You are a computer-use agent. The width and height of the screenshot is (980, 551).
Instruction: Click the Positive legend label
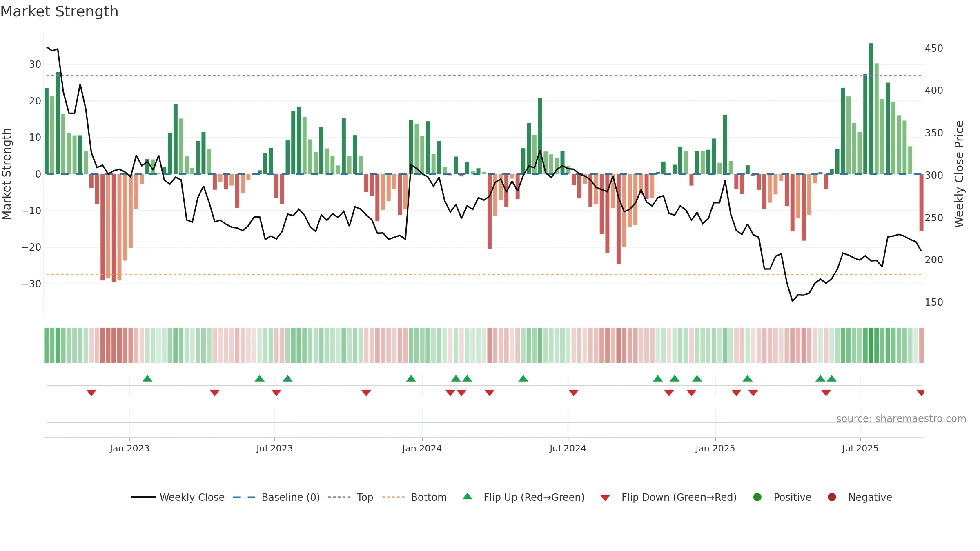pos(793,497)
